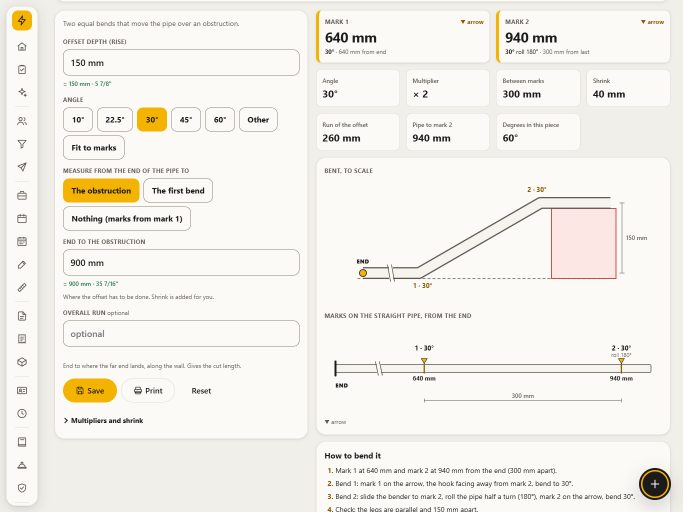683x512 pixels.
Task: Click the floating plus button
Action: [x=655, y=484]
